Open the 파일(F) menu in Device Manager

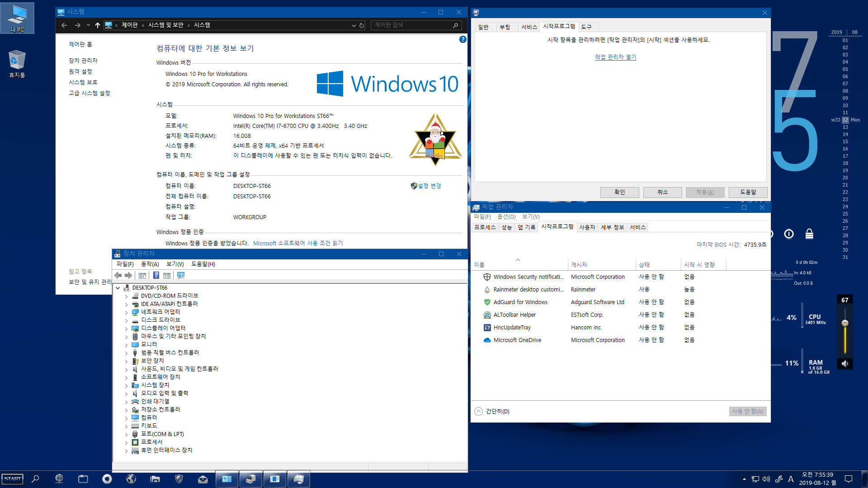click(125, 264)
